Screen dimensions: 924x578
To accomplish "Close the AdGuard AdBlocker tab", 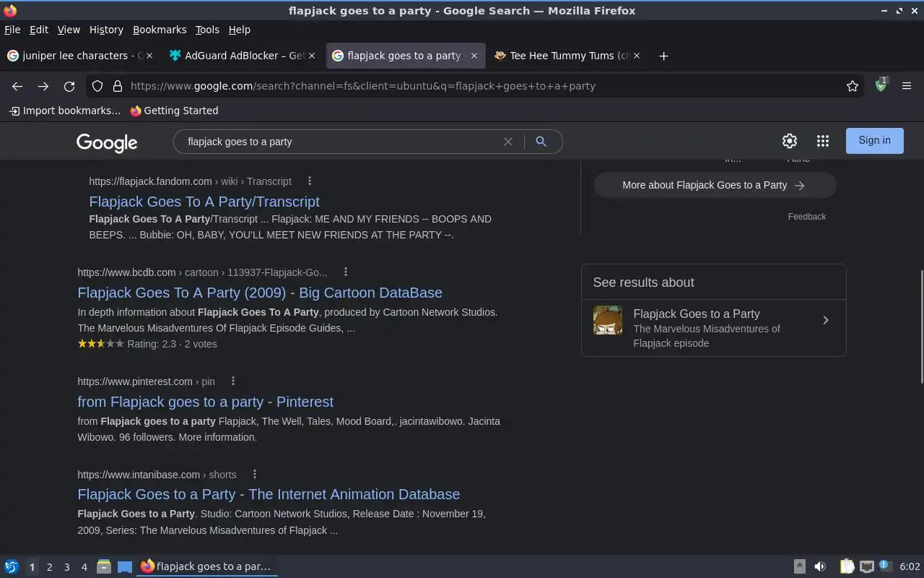I will [312, 56].
